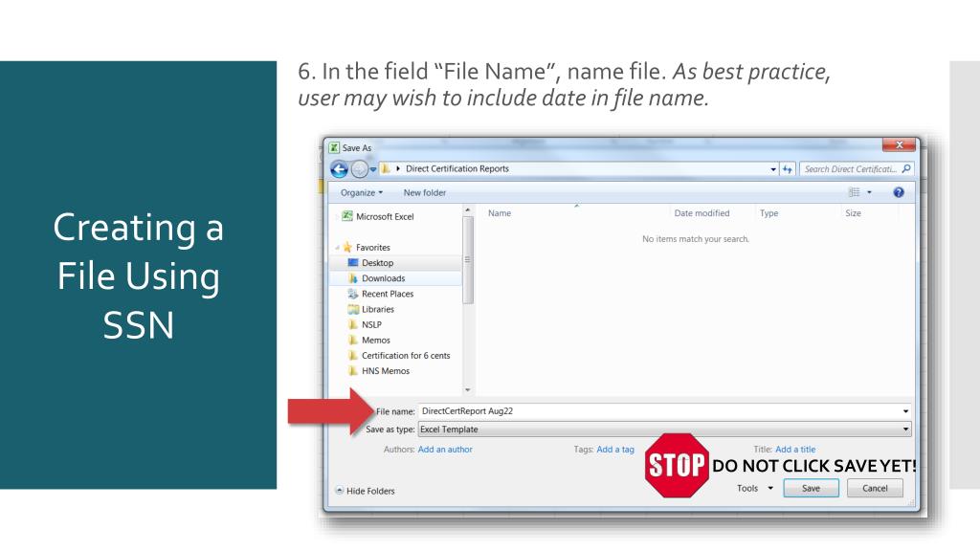Click Direct Certification Reports breadcrumb

point(457,168)
